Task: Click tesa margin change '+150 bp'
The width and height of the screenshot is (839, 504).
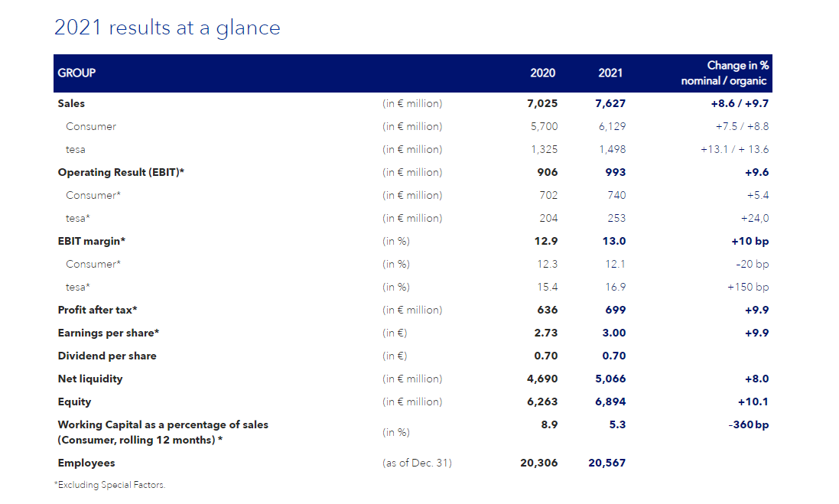Action: (748, 288)
